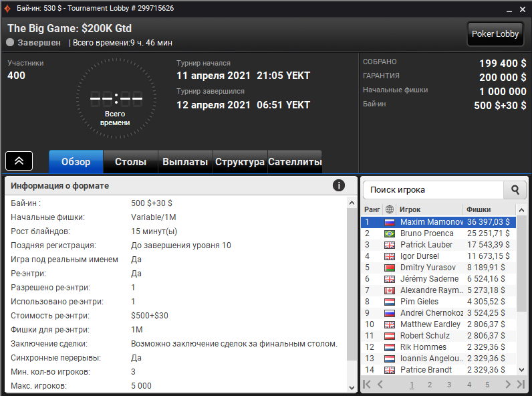The width and height of the screenshot is (532, 396).
Task: Select player Bruno Proenca row
Action: point(438,233)
